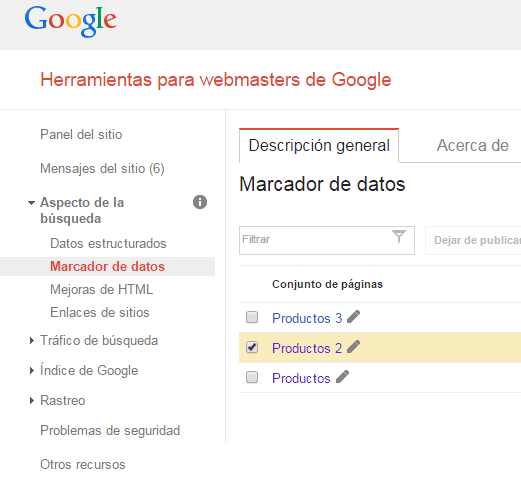Click the Google logo
The width and height of the screenshot is (521, 486).
(71, 21)
